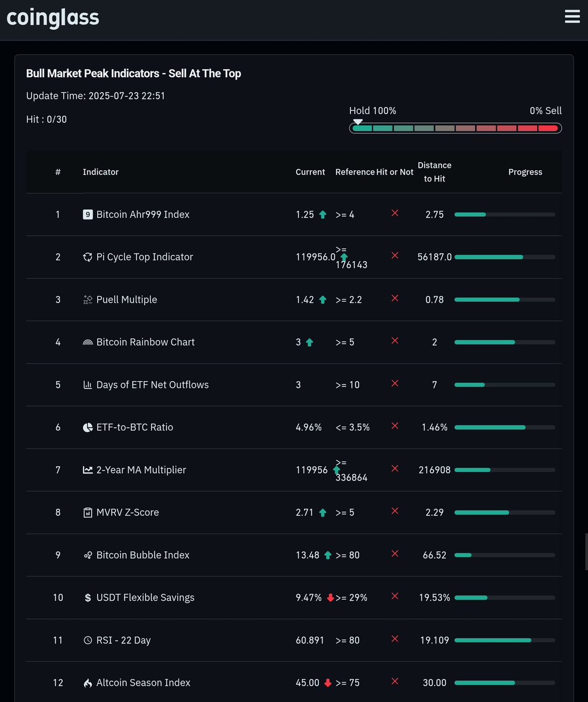This screenshot has height=702, width=588.
Task: Click the coinglass logo
Action: tap(53, 18)
